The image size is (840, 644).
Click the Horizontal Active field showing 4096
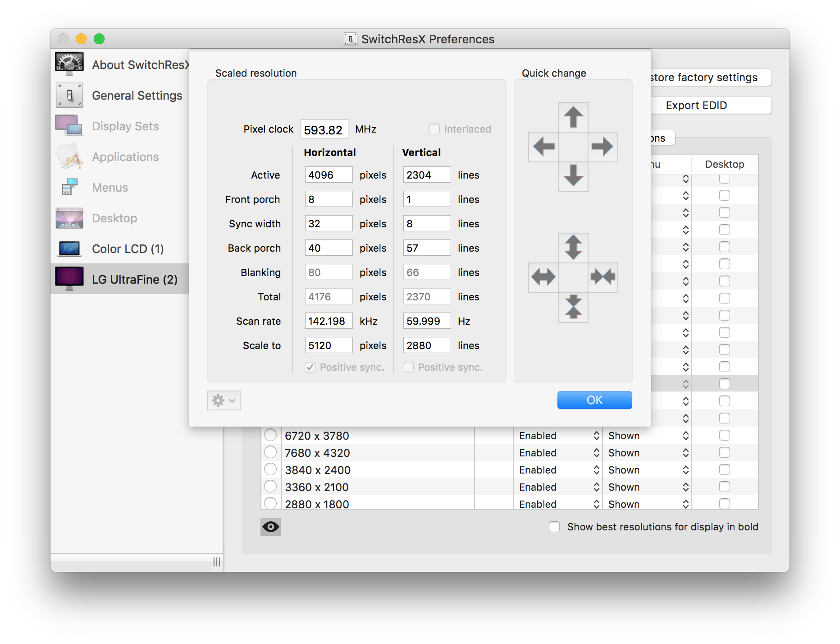(x=329, y=175)
